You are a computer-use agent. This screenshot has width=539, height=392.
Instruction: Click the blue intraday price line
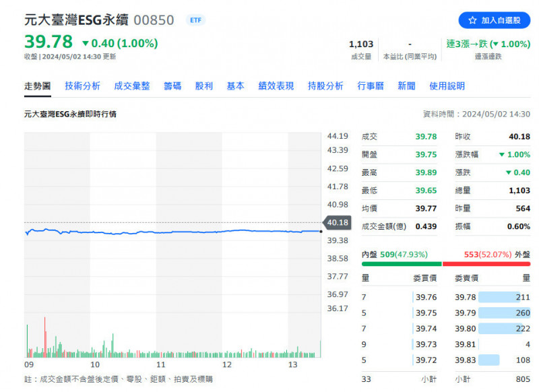click(172, 232)
